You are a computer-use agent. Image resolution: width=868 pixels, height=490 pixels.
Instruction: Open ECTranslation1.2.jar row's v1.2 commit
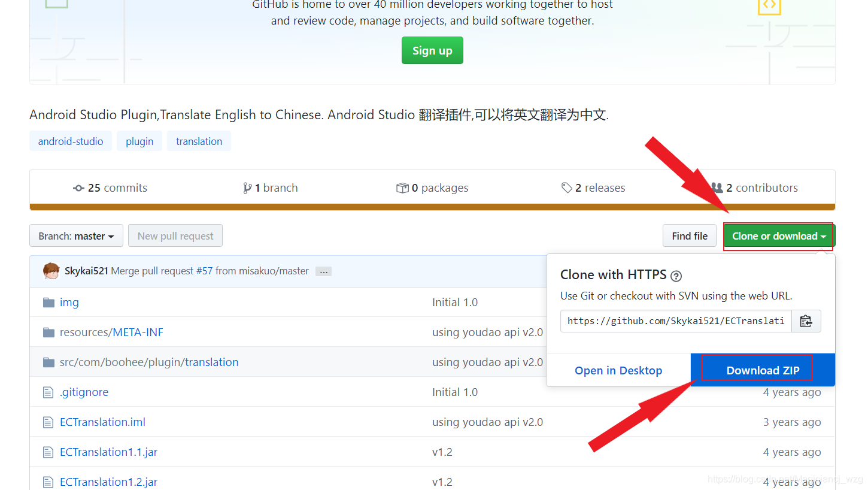click(442, 482)
